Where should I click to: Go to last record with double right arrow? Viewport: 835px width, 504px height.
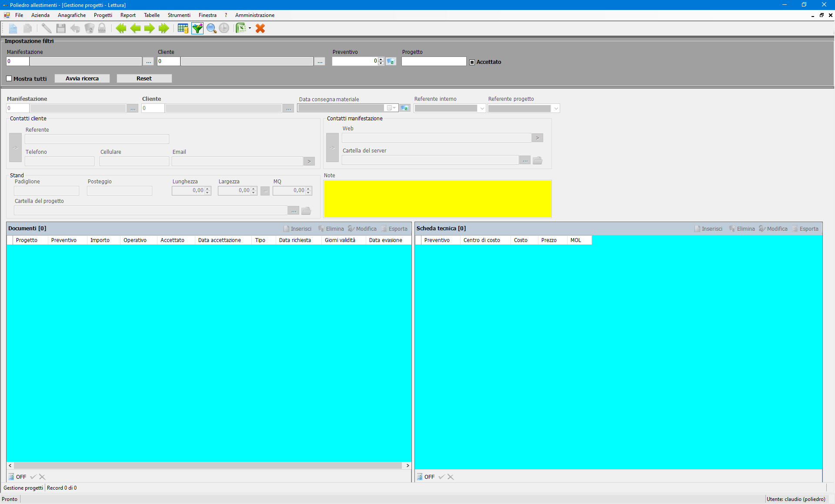click(x=164, y=28)
